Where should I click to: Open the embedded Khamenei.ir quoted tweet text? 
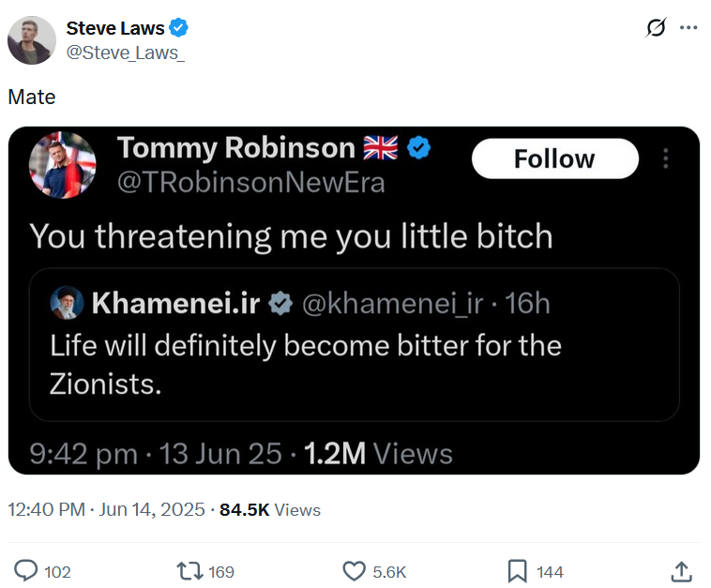(x=306, y=365)
